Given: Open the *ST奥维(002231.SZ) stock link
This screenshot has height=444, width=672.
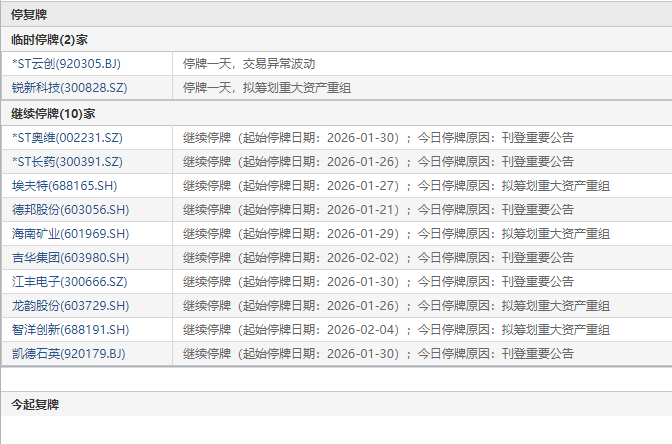Looking at the screenshot, I should tap(67, 138).
